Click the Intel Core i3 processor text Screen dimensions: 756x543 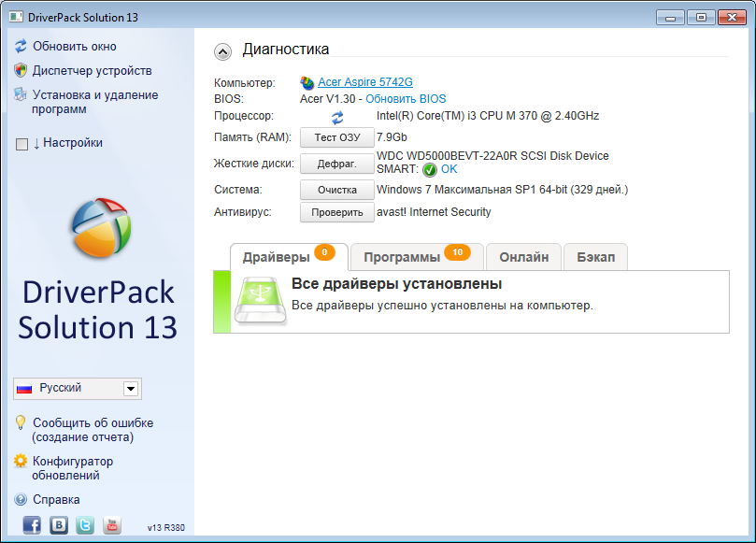[488, 116]
